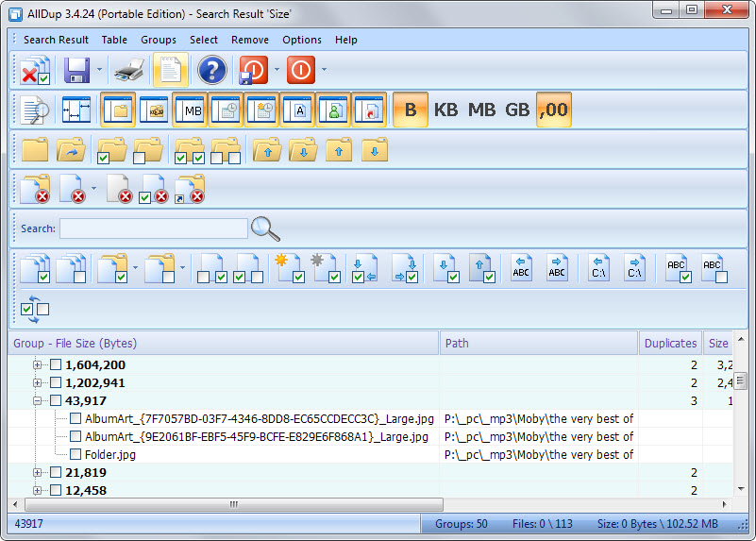
Task: Click the select oldest file gray sun icon
Action: [326, 268]
